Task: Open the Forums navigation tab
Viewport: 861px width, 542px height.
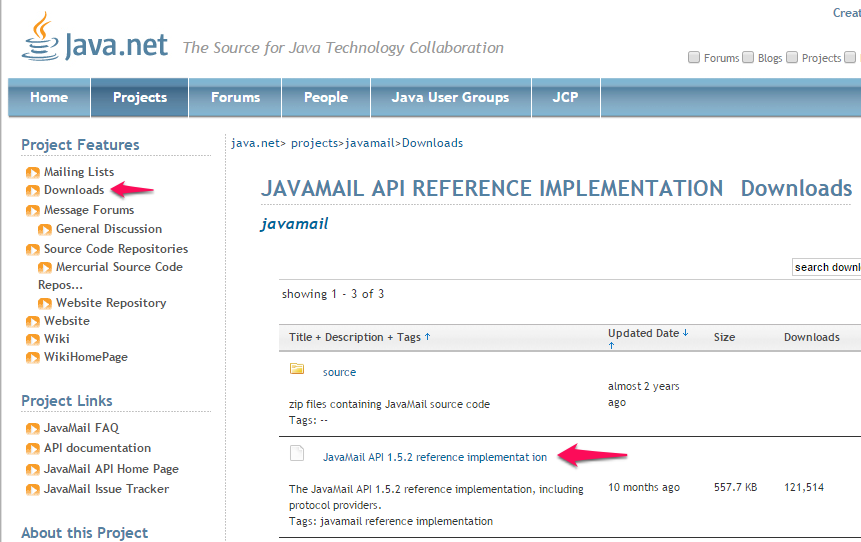Action: pyautogui.click(x=235, y=97)
